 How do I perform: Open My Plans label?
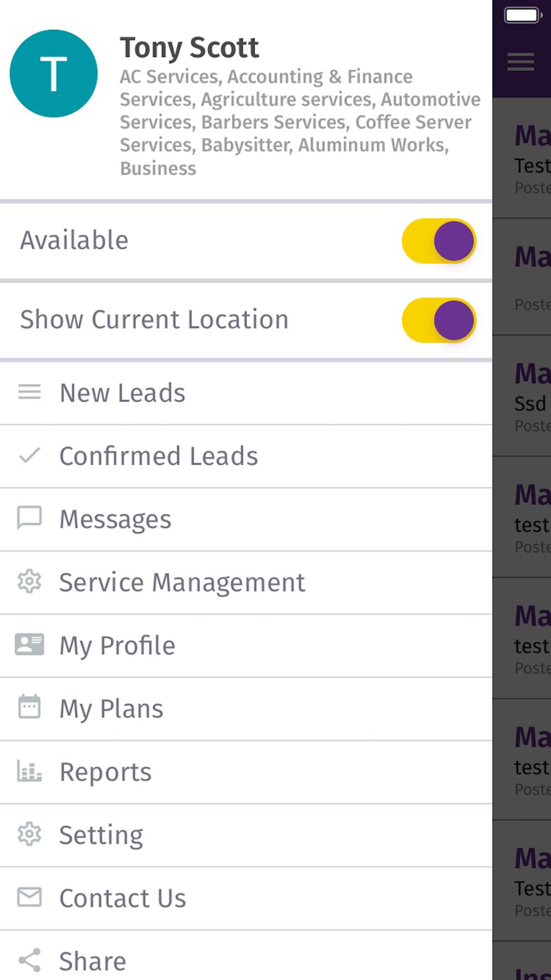(x=111, y=709)
